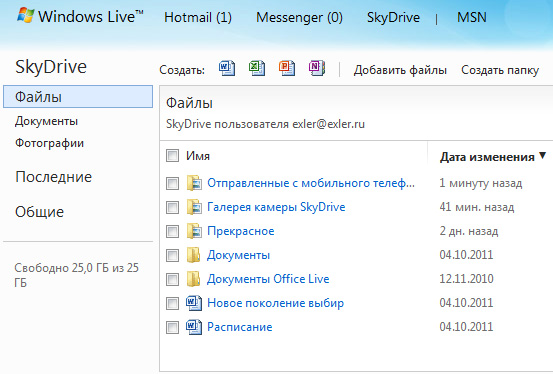Click the Windows Live logo
553x374 pixels.
coord(80,17)
